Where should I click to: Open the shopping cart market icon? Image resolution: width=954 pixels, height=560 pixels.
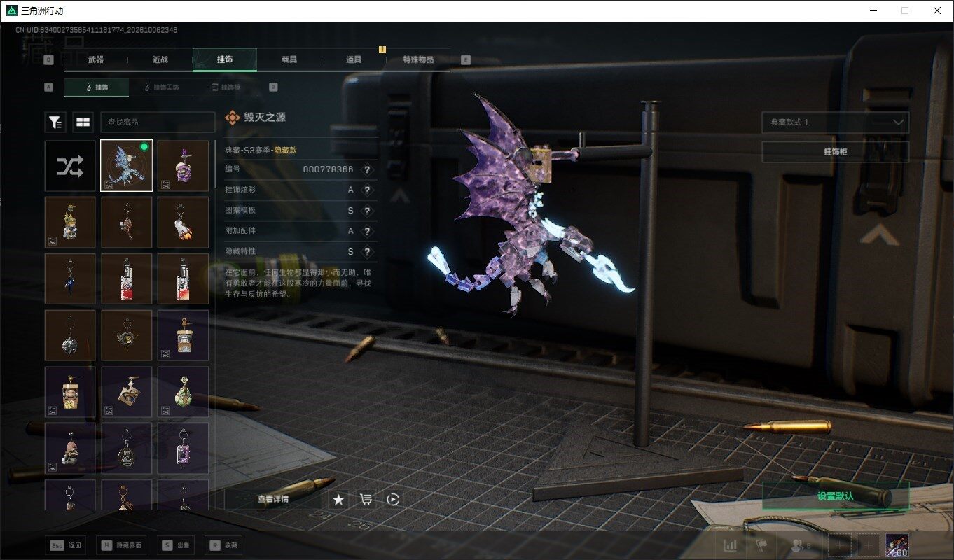pyautogui.click(x=366, y=499)
